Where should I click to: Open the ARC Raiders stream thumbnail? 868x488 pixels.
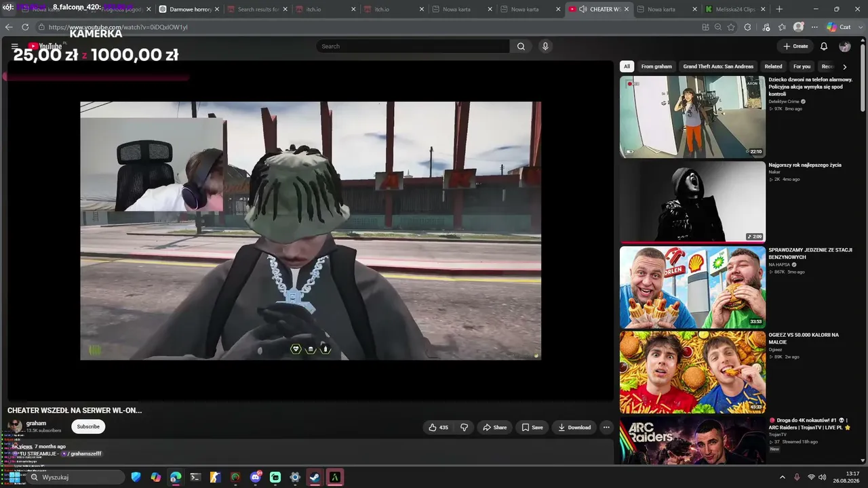click(692, 441)
